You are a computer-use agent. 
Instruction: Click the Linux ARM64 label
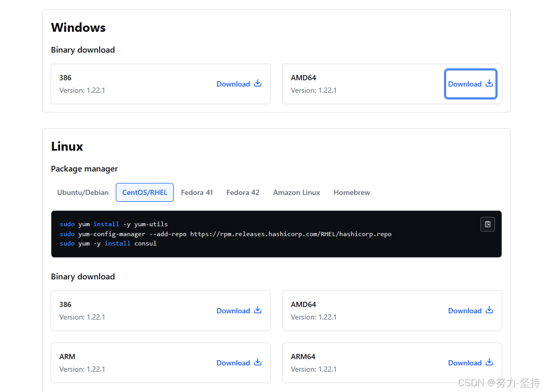[303, 357]
